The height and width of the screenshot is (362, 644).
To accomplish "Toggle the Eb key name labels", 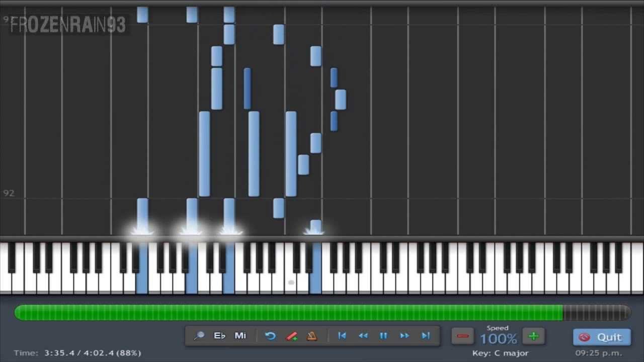I will pyautogui.click(x=219, y=335).
